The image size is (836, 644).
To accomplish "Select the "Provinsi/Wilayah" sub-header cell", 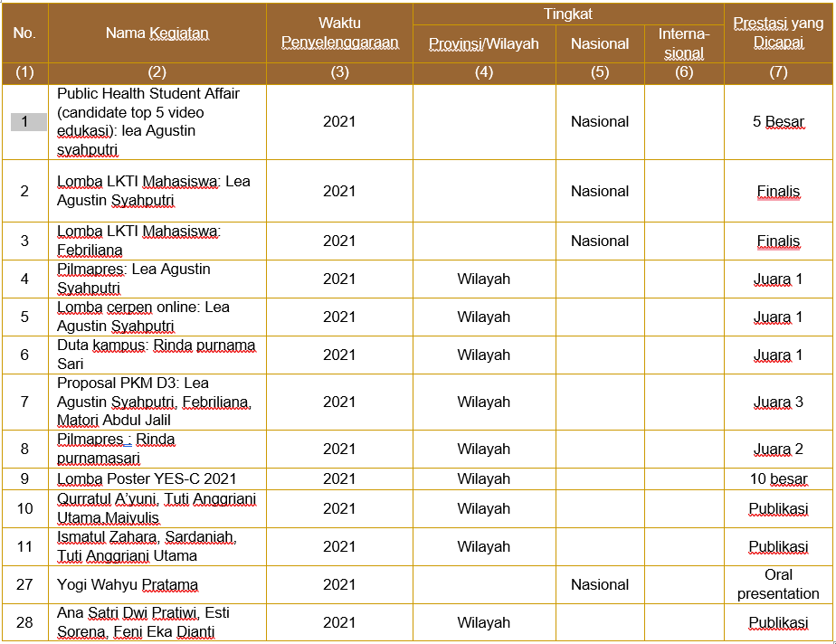I will pyautogui.click(x=483, y=43).
